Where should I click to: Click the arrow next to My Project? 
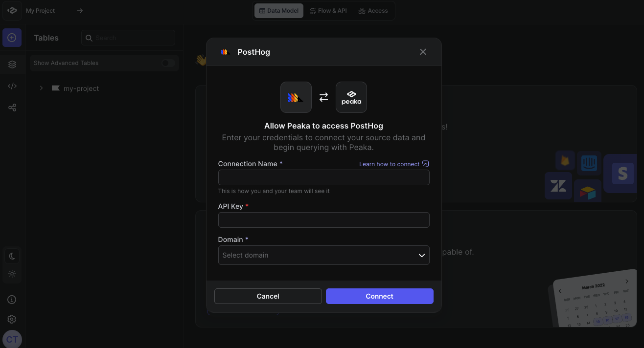(80, 11)
